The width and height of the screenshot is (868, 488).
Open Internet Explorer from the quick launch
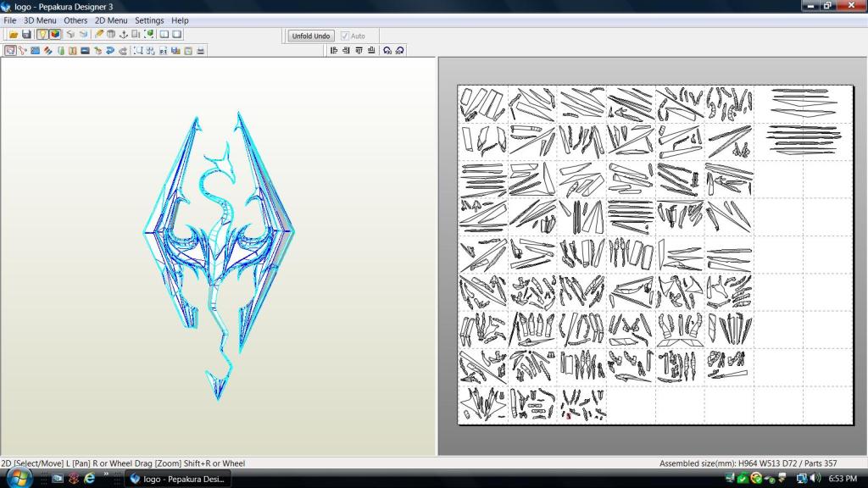tap(89, 479)
